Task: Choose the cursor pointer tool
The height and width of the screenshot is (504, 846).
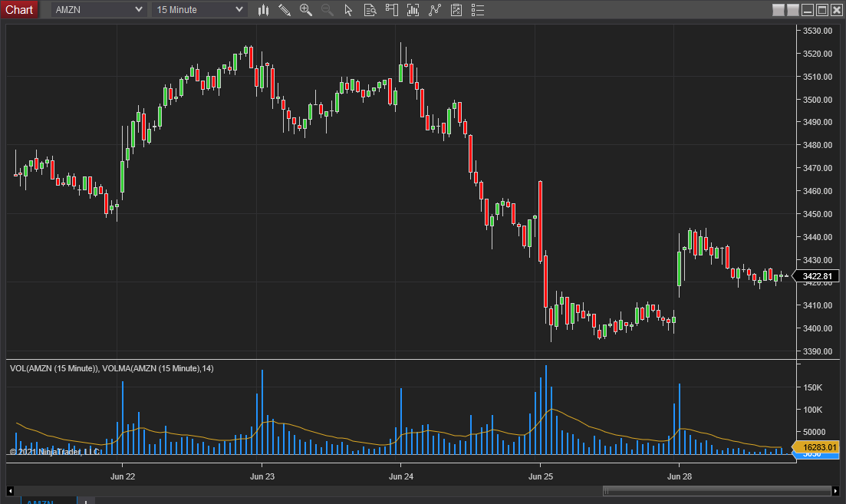Action: point(348,10)
